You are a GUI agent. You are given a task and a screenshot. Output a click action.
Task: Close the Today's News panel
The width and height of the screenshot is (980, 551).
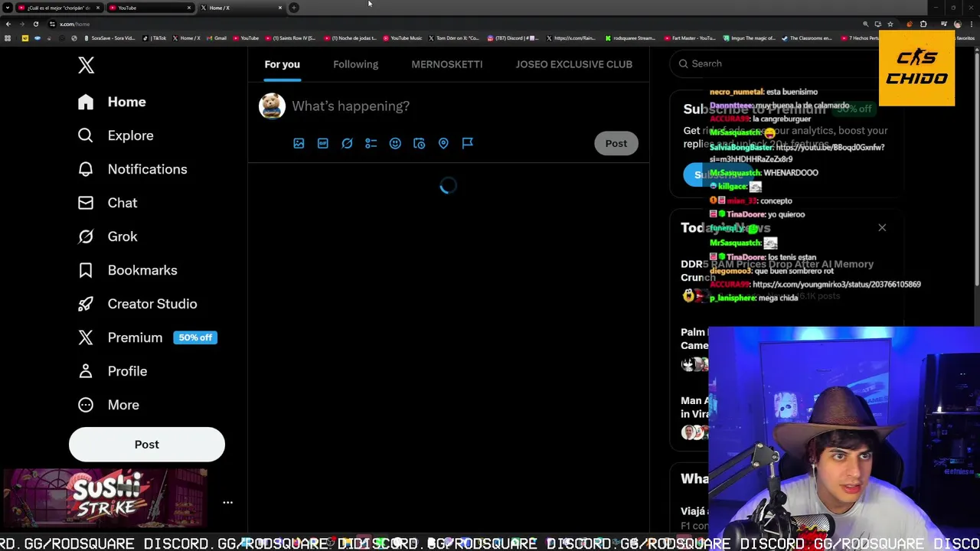coord(882,227)
